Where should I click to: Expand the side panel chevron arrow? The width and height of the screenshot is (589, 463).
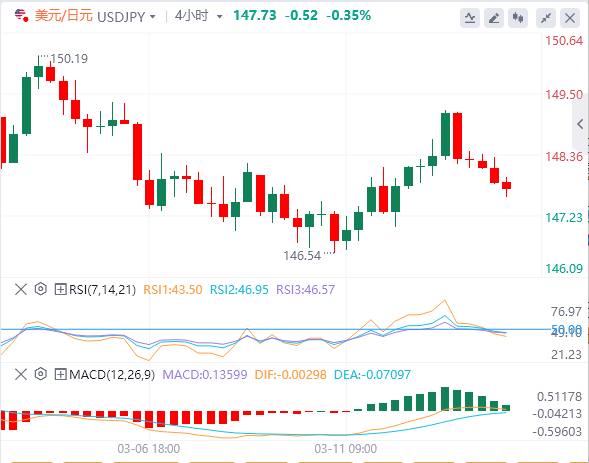(580, 124)
